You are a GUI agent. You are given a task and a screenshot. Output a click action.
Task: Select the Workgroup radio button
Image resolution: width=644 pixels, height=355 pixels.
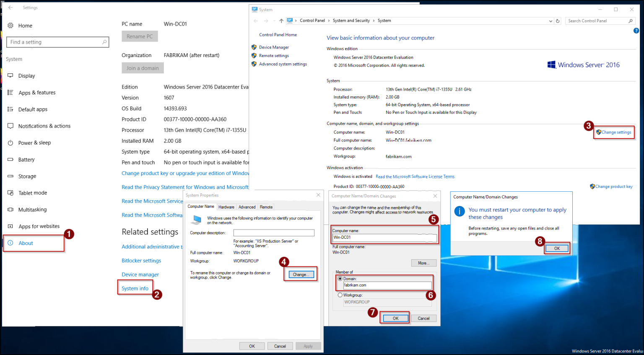340,295
